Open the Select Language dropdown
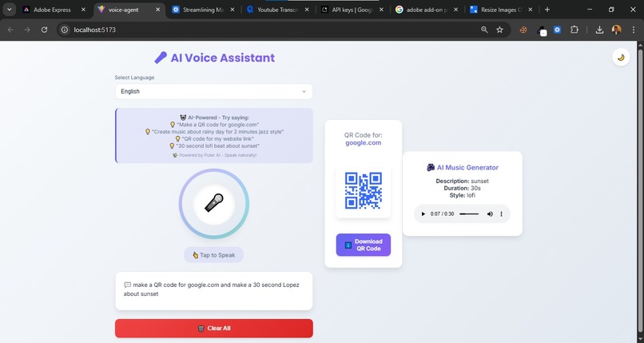Image resolution: width=644 pixels, height=343 pixels. tap(213, 91)
